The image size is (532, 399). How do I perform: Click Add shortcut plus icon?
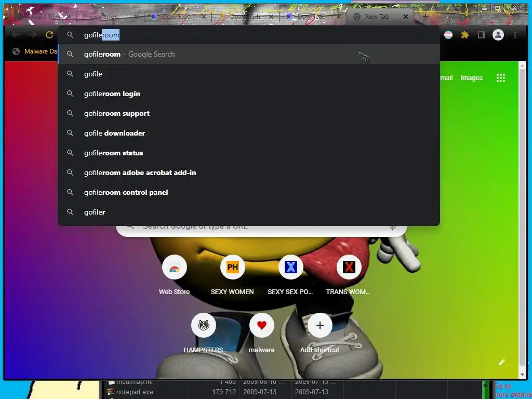coord(320,325)
